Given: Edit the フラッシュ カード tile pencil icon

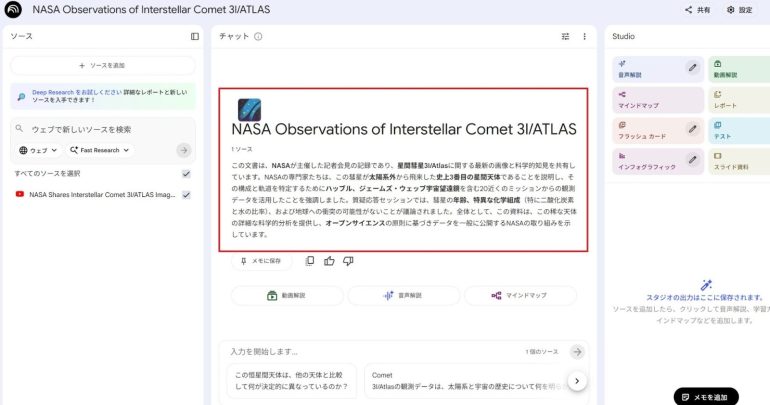Looking at the screenshot, I should 692,129.
